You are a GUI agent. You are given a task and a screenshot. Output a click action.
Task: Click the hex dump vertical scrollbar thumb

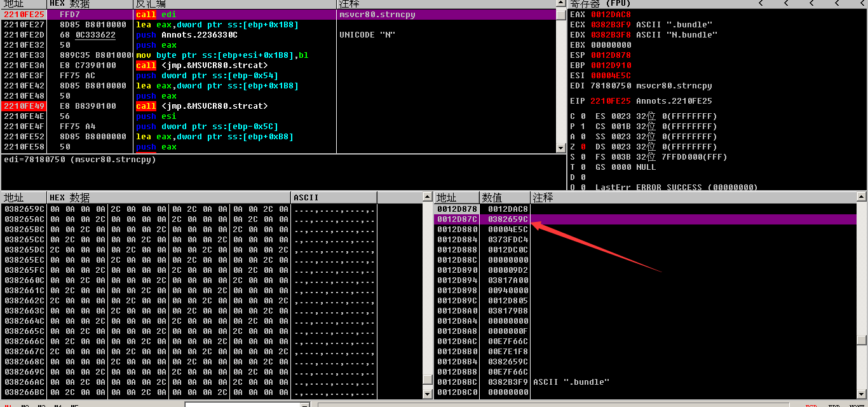(428, 380)
